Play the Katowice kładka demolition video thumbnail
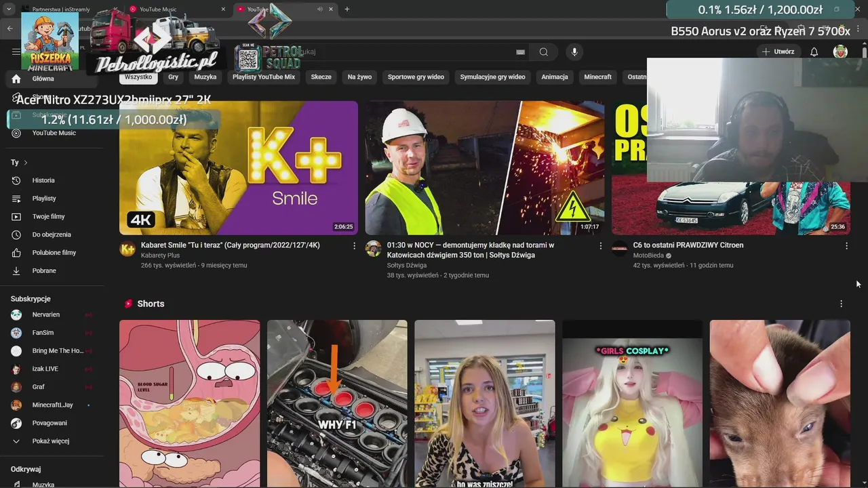The width and height of the screenshot is (868, 488). click(485, 168)
